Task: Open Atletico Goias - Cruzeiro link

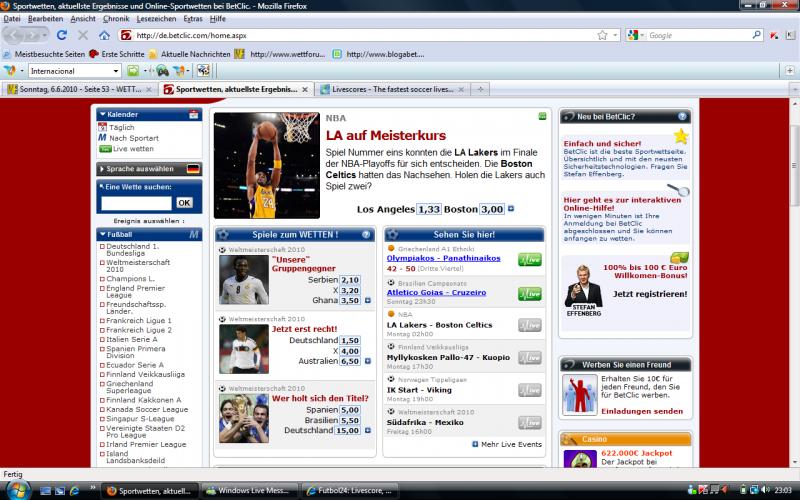Action: (436, 292)
